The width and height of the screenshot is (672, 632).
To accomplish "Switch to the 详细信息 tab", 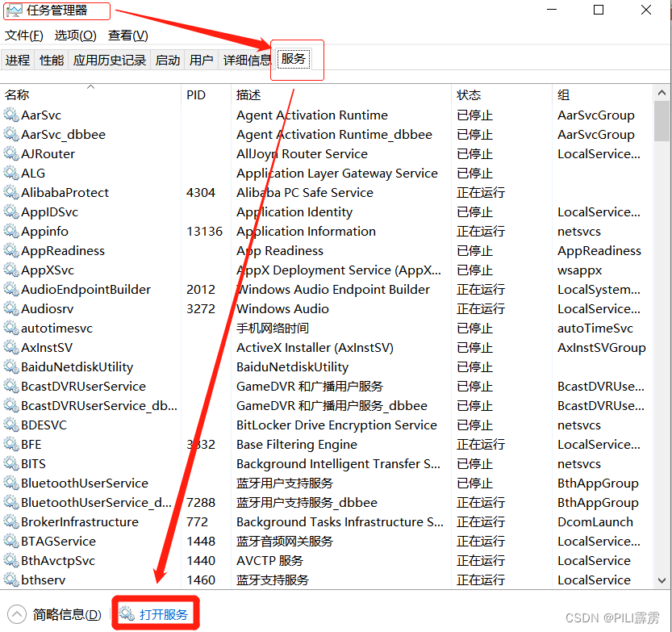I will click(247, 60).
